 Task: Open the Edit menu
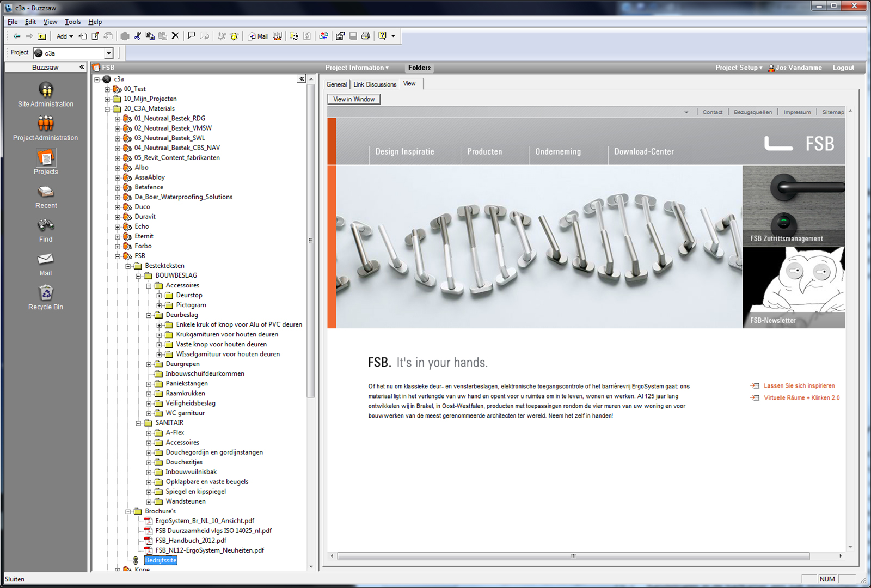(30, 22)
